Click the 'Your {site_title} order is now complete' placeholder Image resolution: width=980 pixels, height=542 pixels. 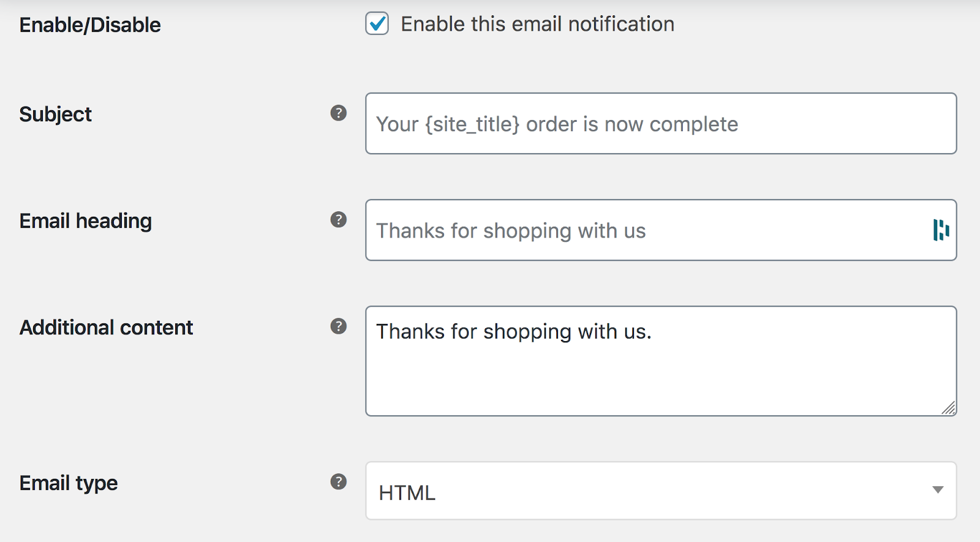pyautogui.click(x=557, y=124)
